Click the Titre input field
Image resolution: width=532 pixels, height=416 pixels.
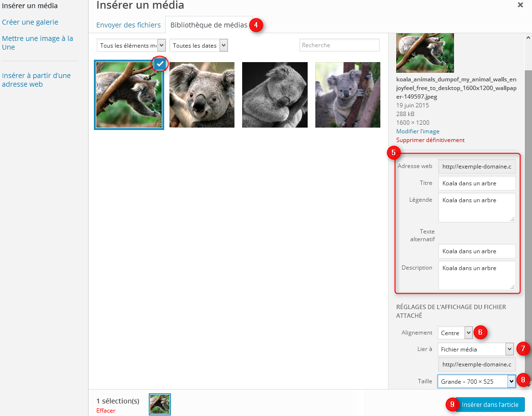pos(477,183)
